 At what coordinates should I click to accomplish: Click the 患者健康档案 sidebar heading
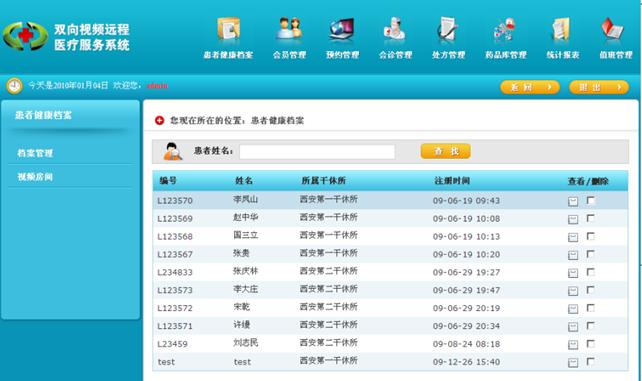point(43,115)
